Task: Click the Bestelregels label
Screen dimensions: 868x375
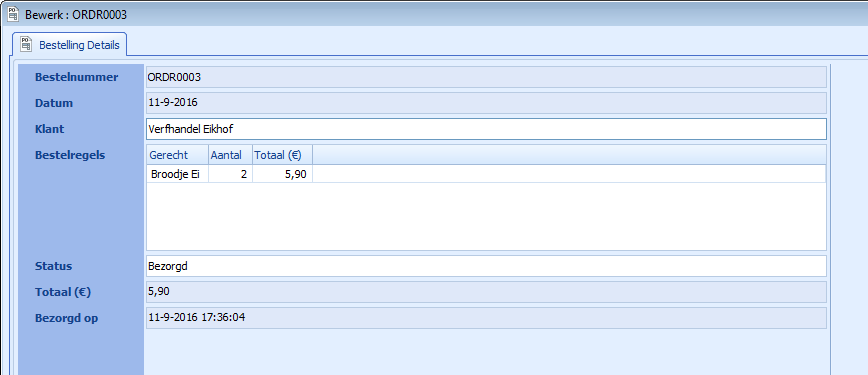Action: click(x=70, y=155)
